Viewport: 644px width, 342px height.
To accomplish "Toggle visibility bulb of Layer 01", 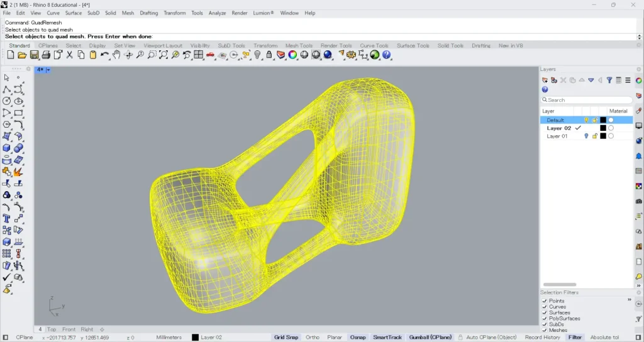I will click(587, 136).
